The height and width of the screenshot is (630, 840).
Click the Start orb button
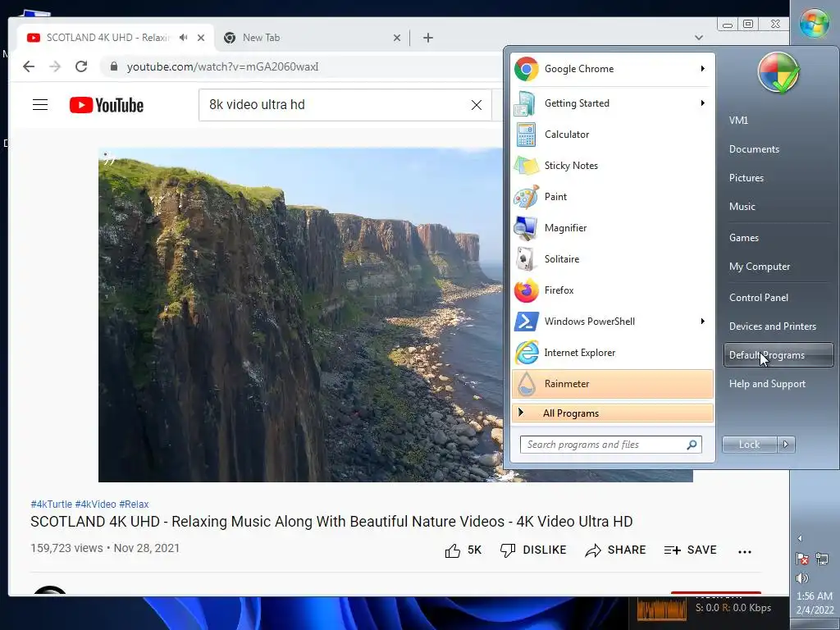(815, 23)
